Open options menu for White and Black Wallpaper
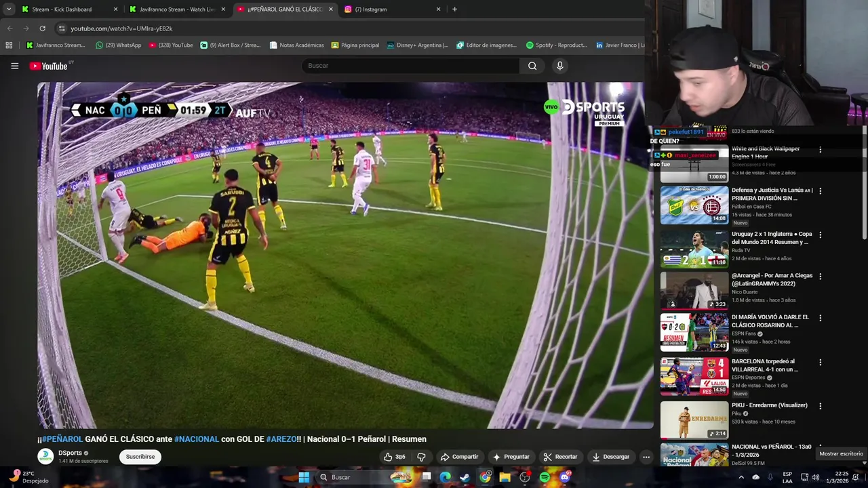Image resolution: width=868 pixels, height=488 pixels. tap(820, 150)
